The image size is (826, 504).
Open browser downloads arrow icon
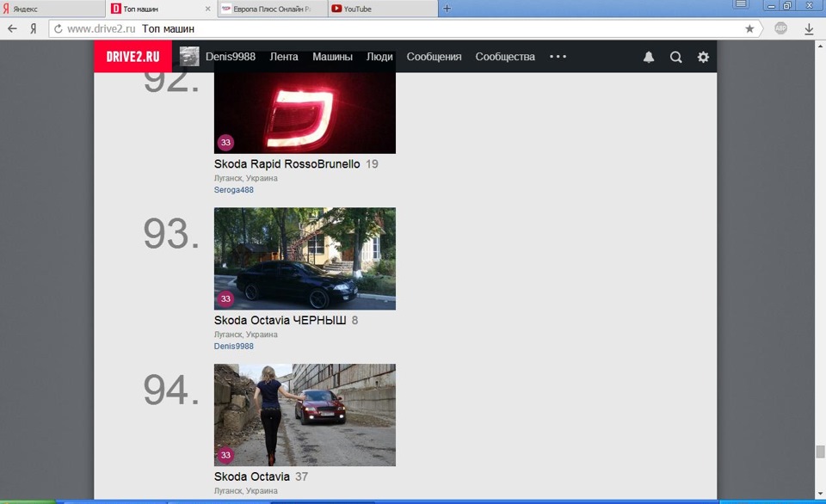coord(809,29)
